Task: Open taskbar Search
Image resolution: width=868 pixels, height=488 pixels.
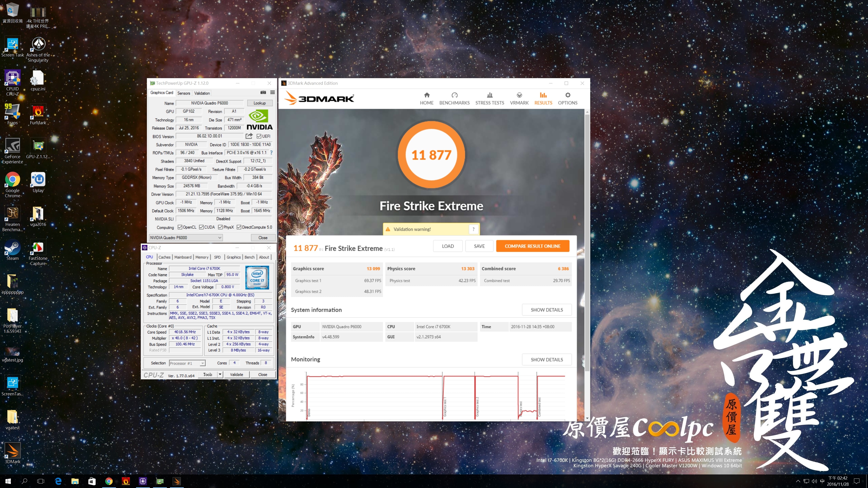Action: click(x=24, y=481)
